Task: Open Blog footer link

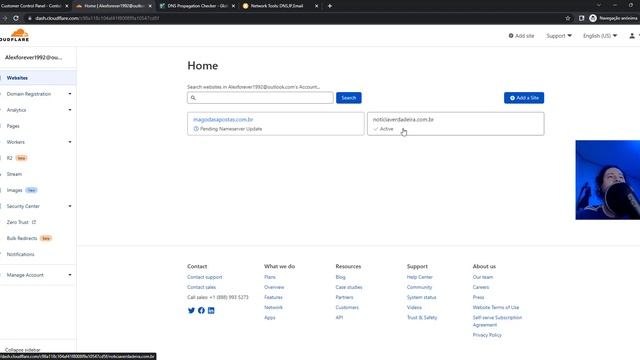Action: click(x=340, y=277)
